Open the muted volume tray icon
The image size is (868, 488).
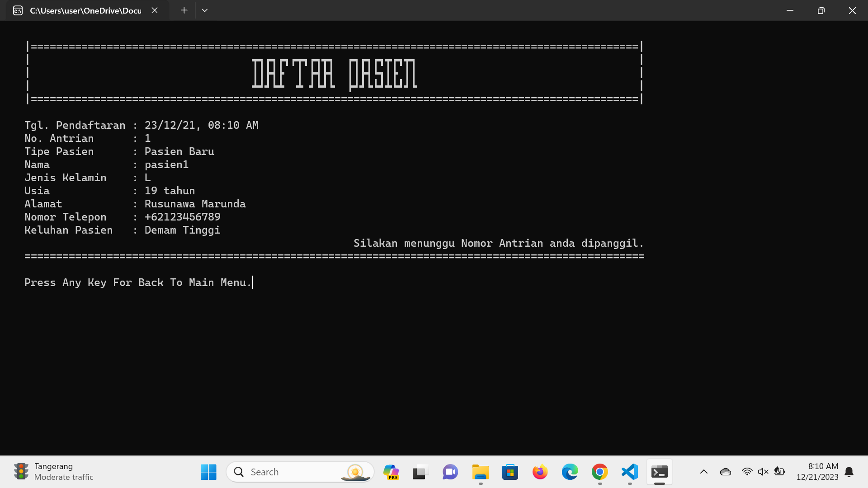click(763, 472)
